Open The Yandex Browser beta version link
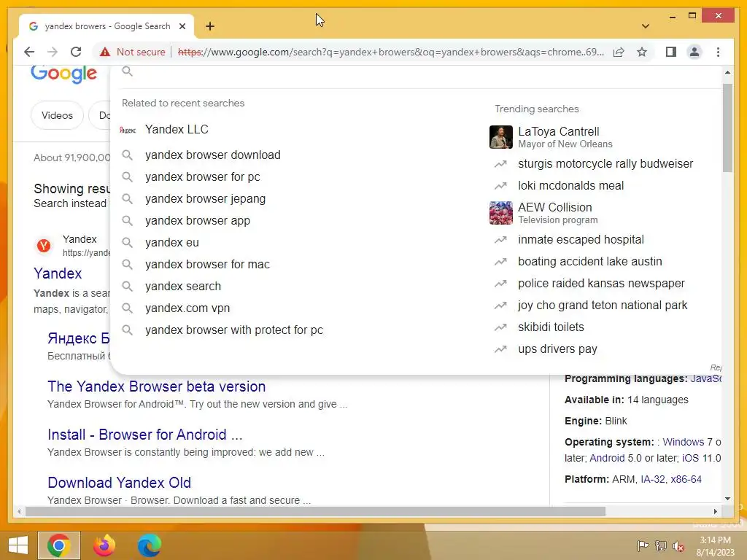 (x=156, y=386)
